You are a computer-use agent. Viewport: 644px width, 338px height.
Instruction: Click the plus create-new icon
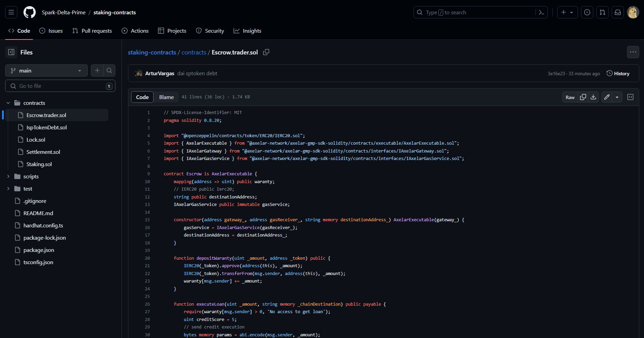pyautogui.click(x=564, y=12)
